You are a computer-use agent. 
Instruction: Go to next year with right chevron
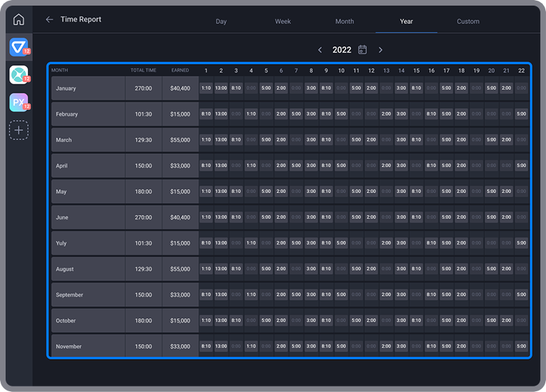pyautogui.click(x=381, y=50)
